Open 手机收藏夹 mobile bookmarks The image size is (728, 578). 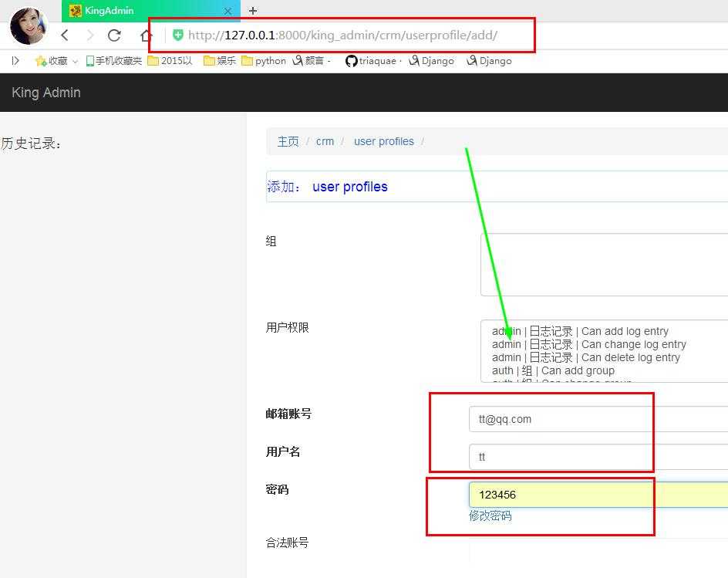(114, 61)
